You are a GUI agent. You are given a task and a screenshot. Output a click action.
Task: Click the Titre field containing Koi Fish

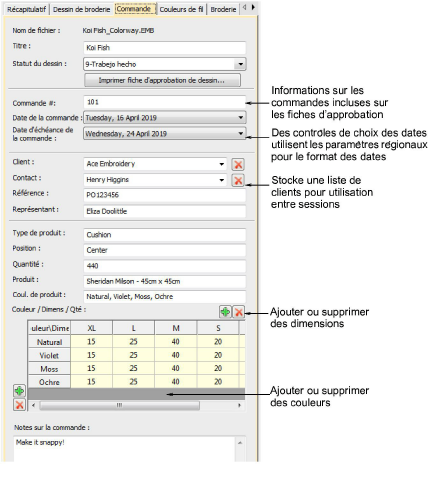click(165, 48)
